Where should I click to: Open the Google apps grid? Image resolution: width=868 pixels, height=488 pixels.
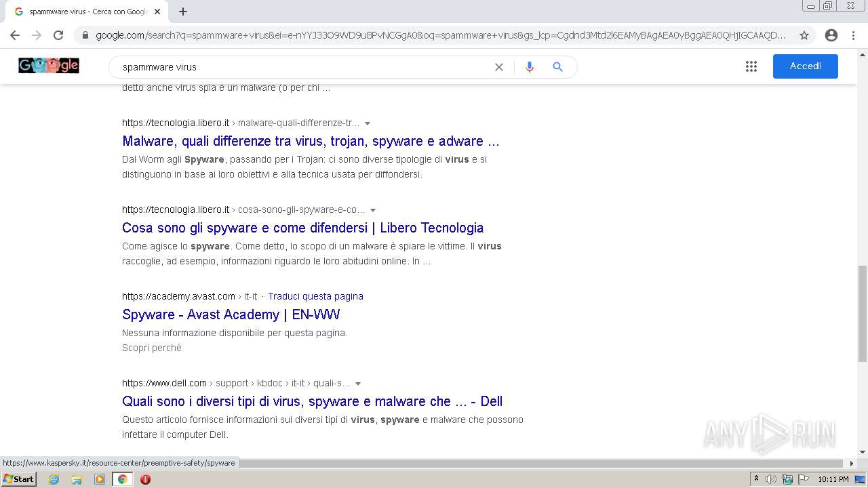click(x=751, y=66)
